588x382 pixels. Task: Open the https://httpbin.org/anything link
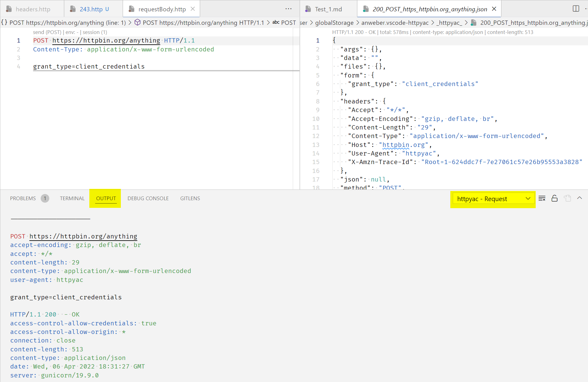pyautogui.click(x=106, y=40)
